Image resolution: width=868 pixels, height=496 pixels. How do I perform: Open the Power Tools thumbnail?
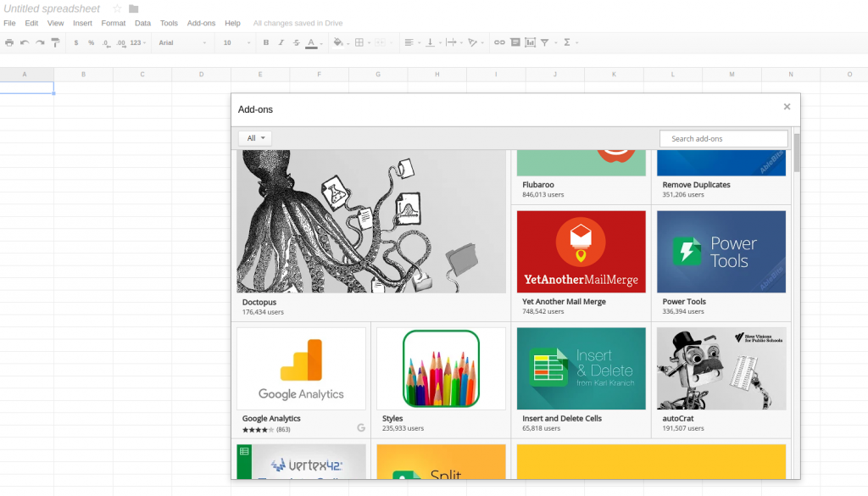pos(721,252)
